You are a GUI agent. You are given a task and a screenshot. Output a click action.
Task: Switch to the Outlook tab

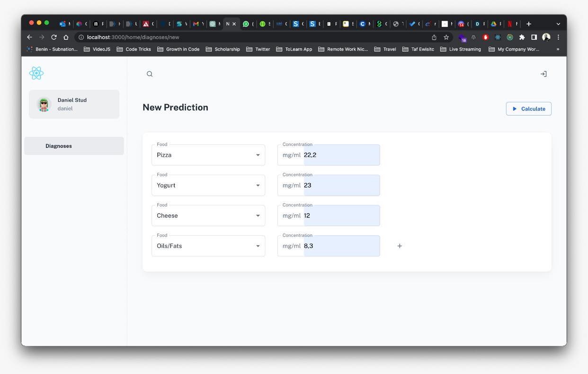click(64, 24)
